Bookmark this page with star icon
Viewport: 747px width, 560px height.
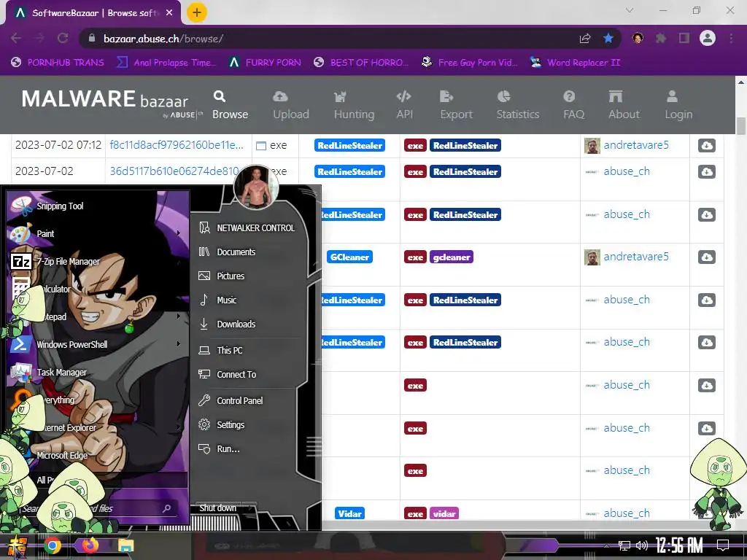tap(608, 38)
